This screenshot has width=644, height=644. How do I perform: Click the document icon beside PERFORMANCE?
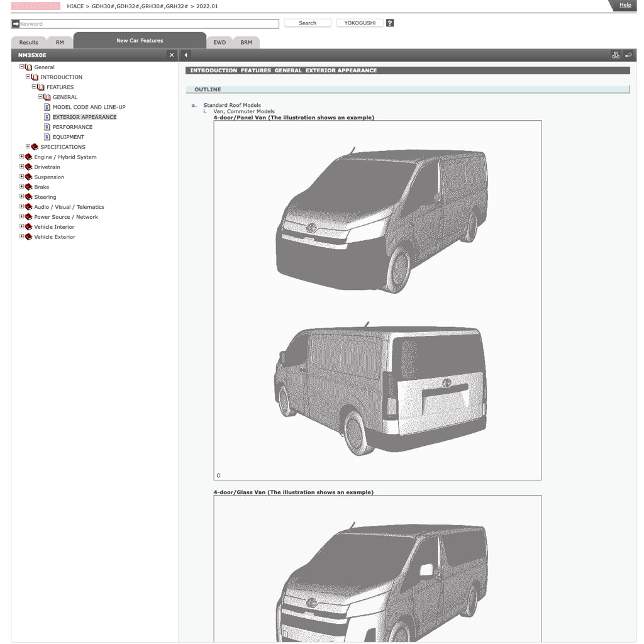tap(47, 127)
